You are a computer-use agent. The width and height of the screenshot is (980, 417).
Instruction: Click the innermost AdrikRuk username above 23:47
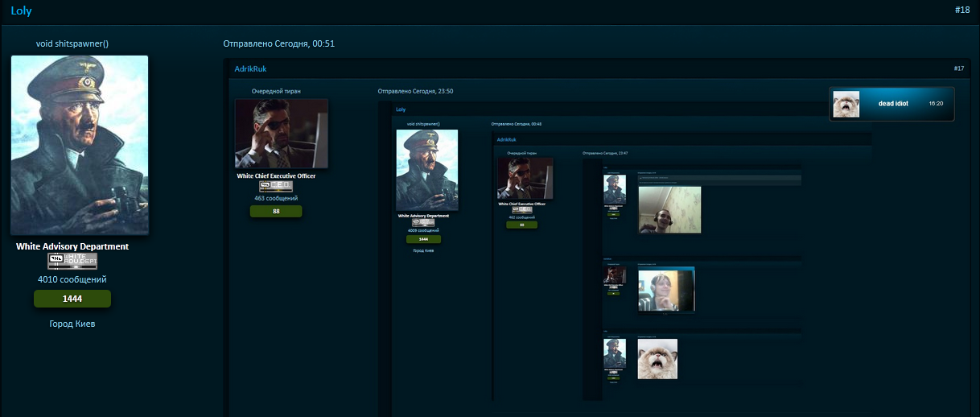[x=507, y=139]
